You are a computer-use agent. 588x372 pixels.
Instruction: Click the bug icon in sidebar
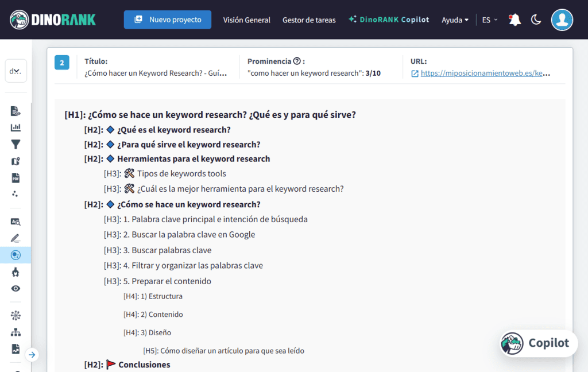click(16, 272)
